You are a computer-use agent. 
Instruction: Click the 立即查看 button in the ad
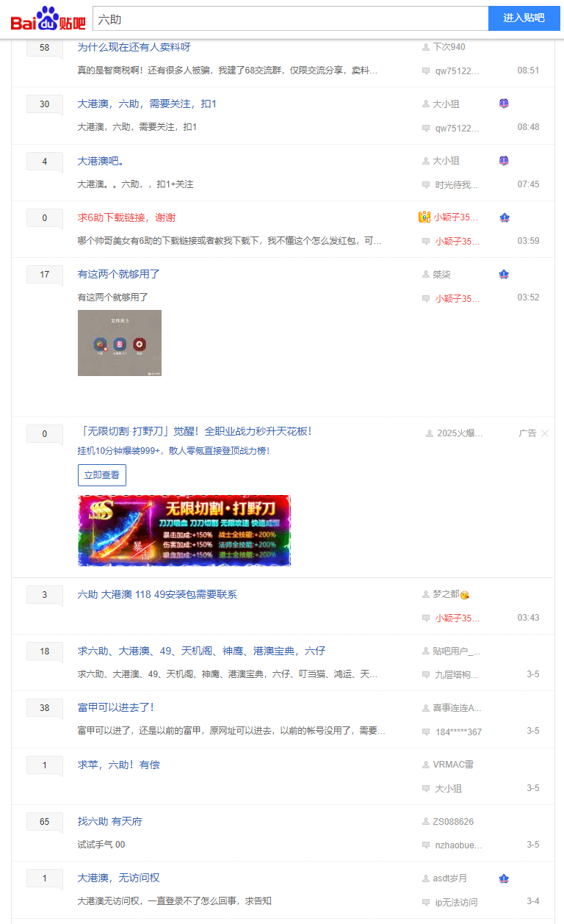click(x=102, y=475)
